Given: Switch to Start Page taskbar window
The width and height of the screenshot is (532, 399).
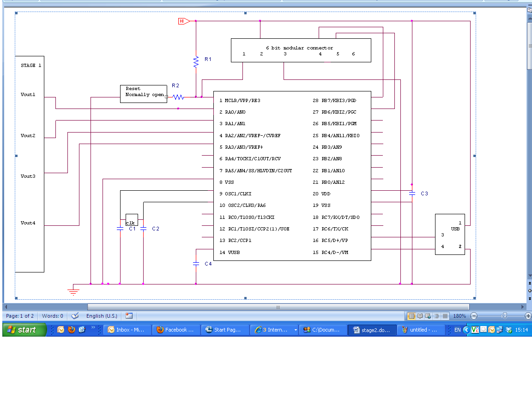Looking at the screenshot, I should click(x=225, y=330).
